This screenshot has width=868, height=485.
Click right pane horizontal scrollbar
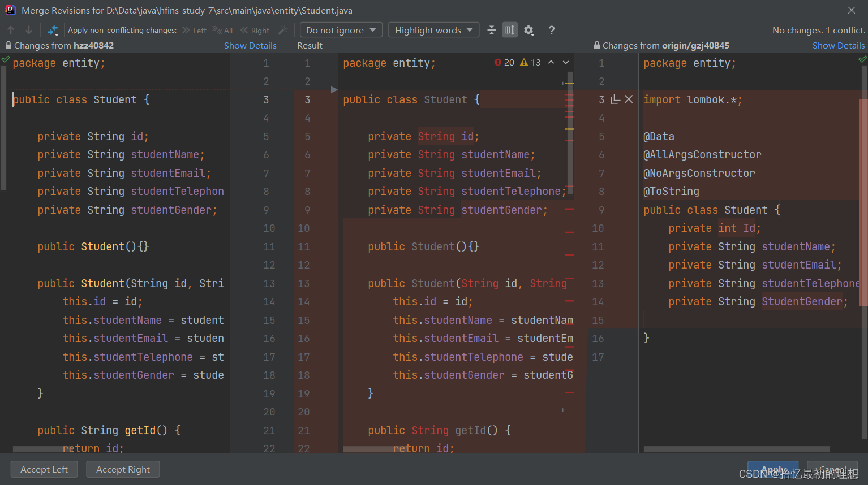[737, 449]
